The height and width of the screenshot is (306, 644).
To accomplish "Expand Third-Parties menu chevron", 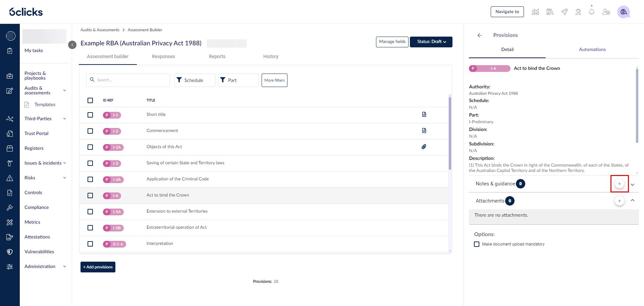I will click(65, 119).
